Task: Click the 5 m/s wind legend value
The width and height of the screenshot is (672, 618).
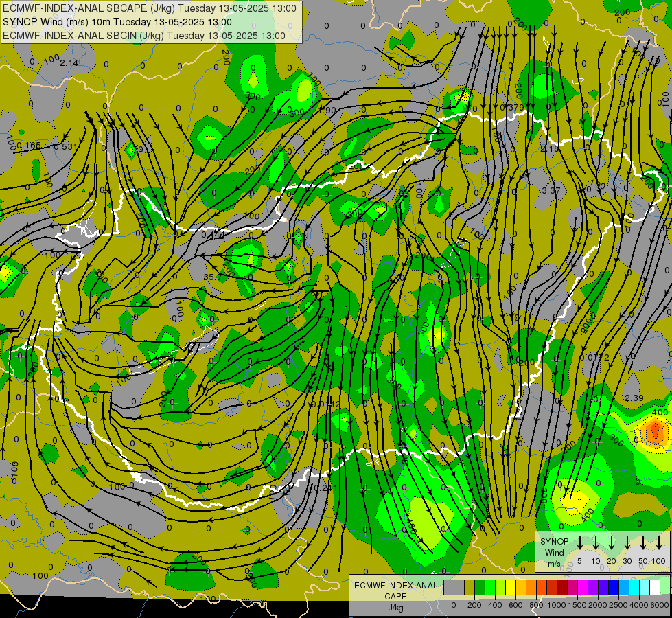Action: coord(579,561)
